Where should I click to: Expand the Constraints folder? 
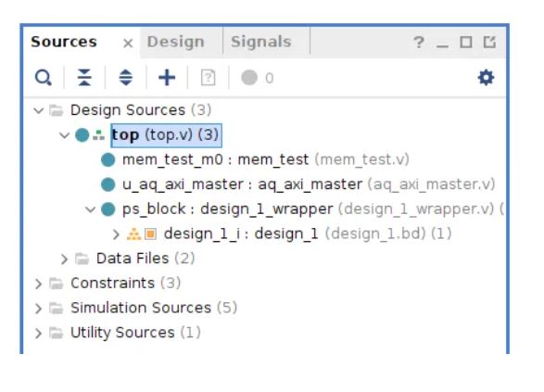pyautogui.click(x=38, y=284)
